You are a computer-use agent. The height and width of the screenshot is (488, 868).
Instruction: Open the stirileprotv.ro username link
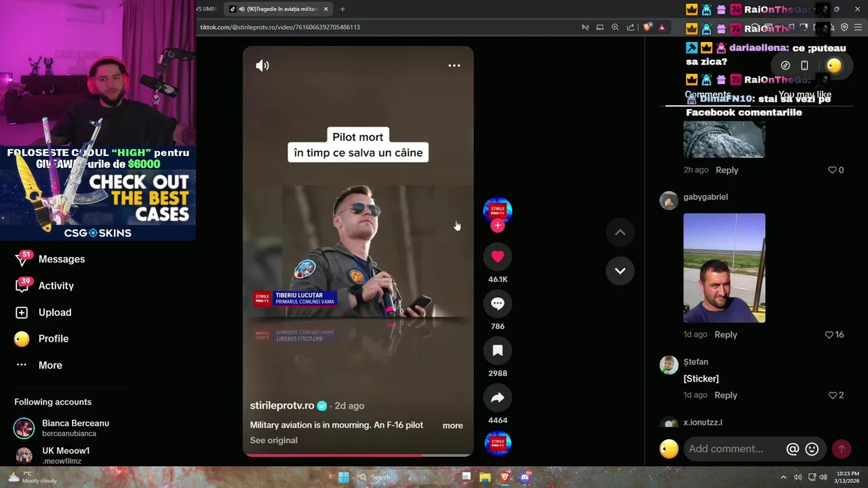click(x=282, y=405)
